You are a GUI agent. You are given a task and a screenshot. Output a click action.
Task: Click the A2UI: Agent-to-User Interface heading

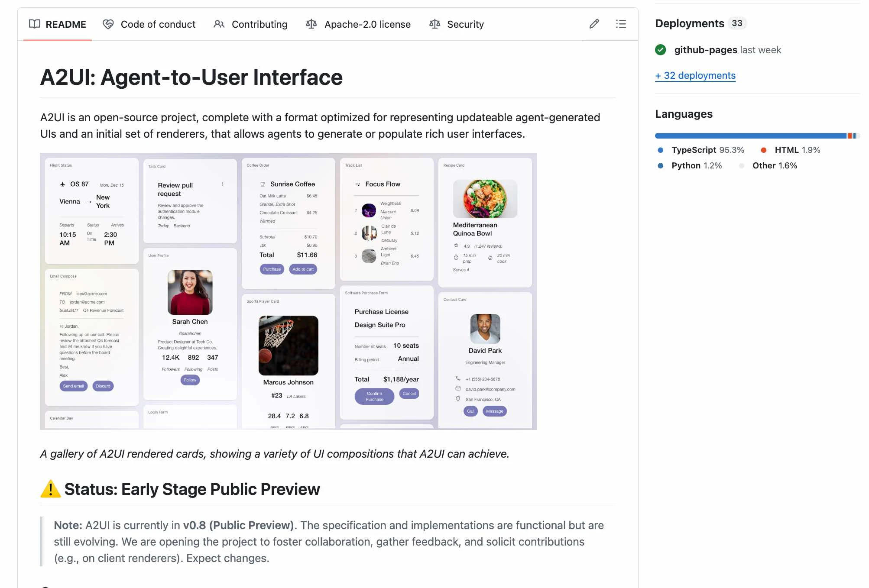(191, 78)
